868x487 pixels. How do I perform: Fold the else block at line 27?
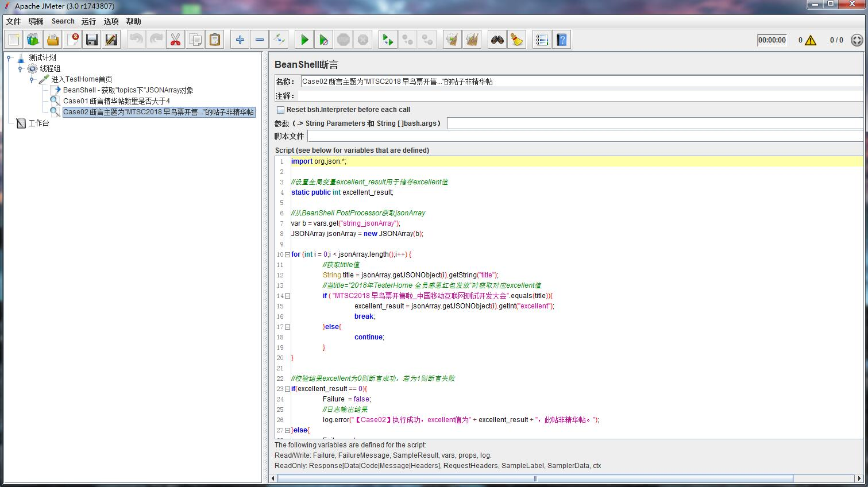(288, 430)
